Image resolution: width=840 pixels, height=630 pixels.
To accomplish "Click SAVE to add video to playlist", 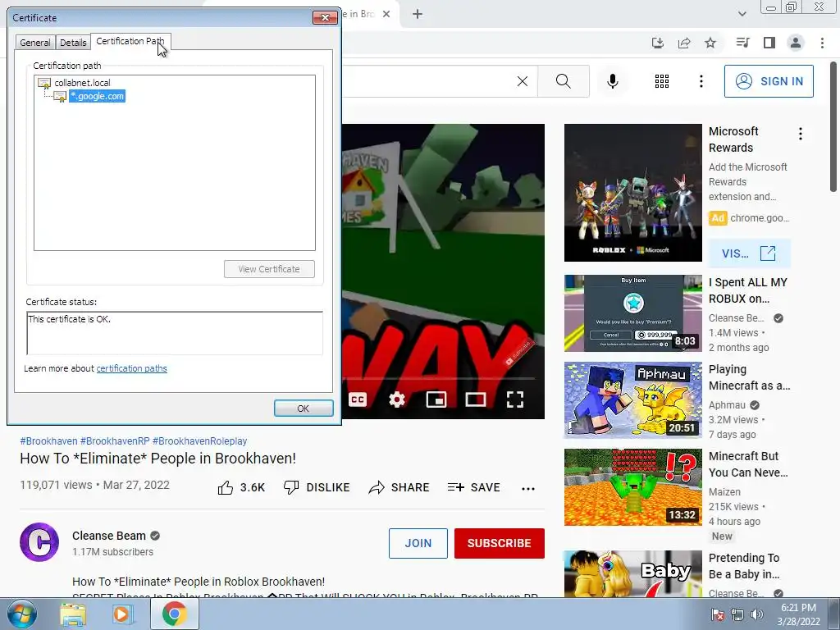I will click(x=474, y=487).
